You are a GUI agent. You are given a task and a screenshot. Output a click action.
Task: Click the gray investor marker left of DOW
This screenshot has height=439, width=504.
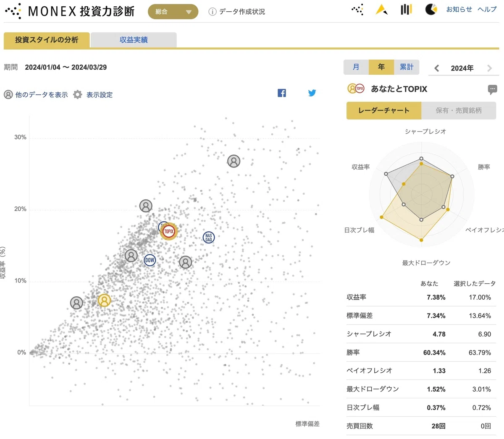coord(131,255)
